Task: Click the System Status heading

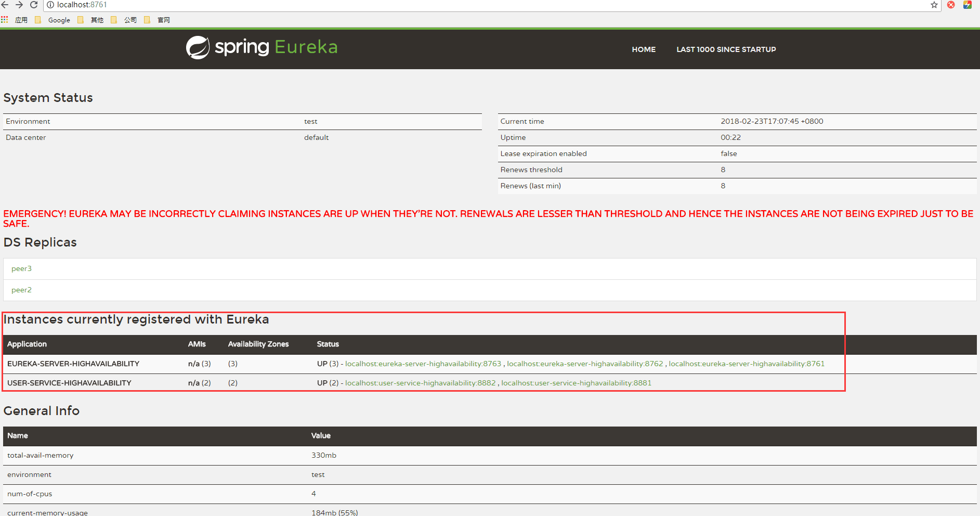Action: [x=48, y=98]
